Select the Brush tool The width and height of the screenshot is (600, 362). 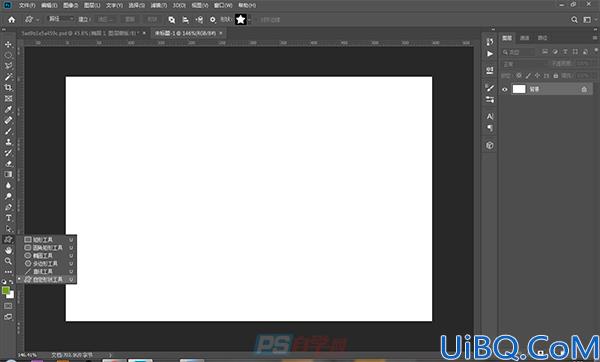pyautogui.click(x=8, y=131)
